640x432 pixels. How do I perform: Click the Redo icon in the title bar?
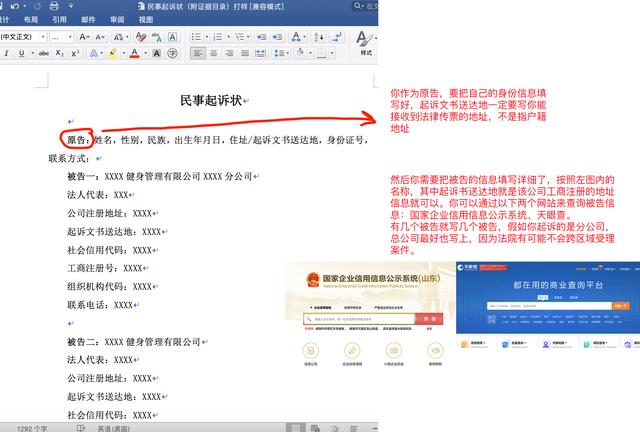(x=38, y=6)
